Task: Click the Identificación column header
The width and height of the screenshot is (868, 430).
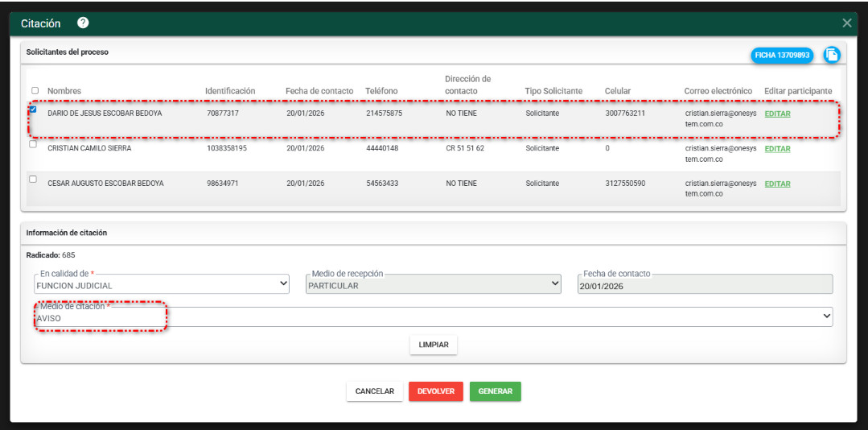Action: coord(230,91)
